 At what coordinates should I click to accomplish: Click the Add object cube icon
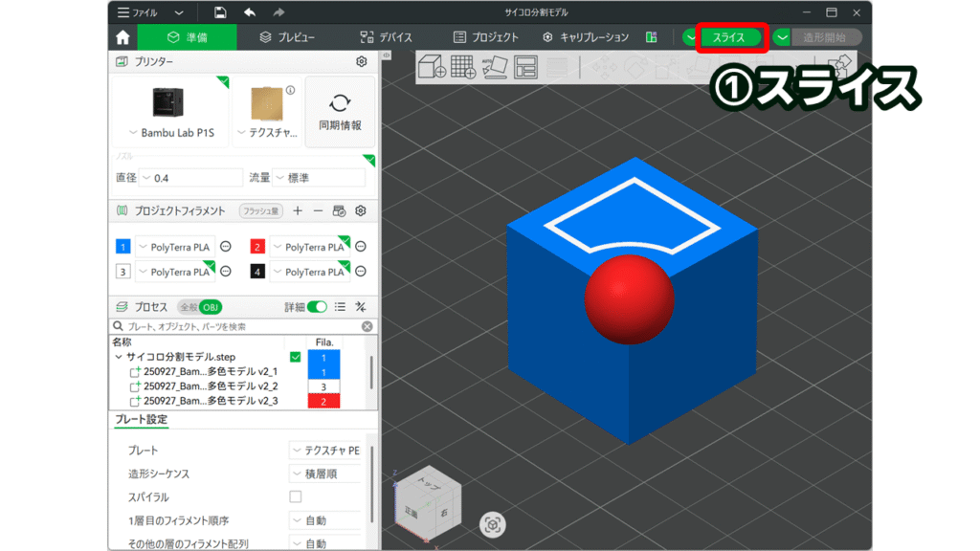tap(432, 67)
